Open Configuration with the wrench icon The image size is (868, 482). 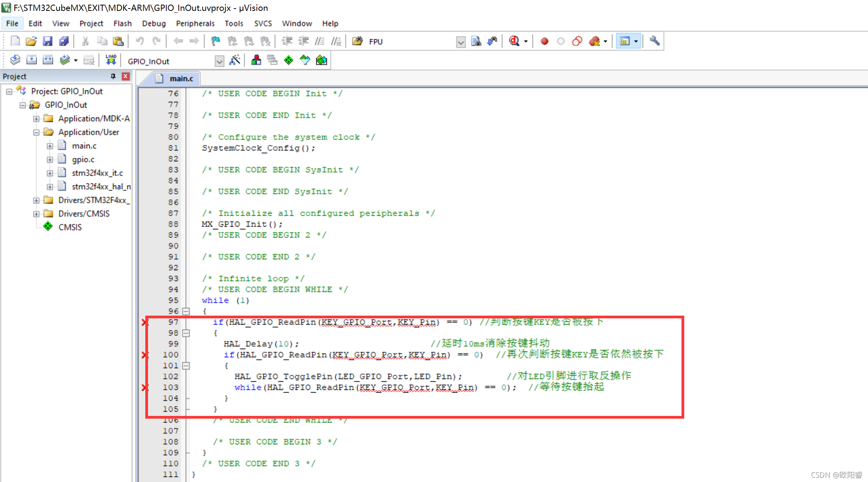click(655, 41)
